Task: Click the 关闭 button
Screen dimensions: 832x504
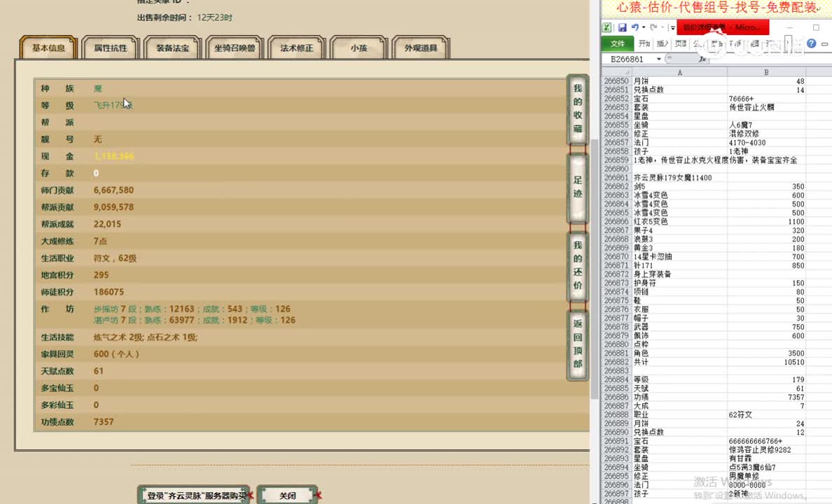Action: [x=287, y=495]
